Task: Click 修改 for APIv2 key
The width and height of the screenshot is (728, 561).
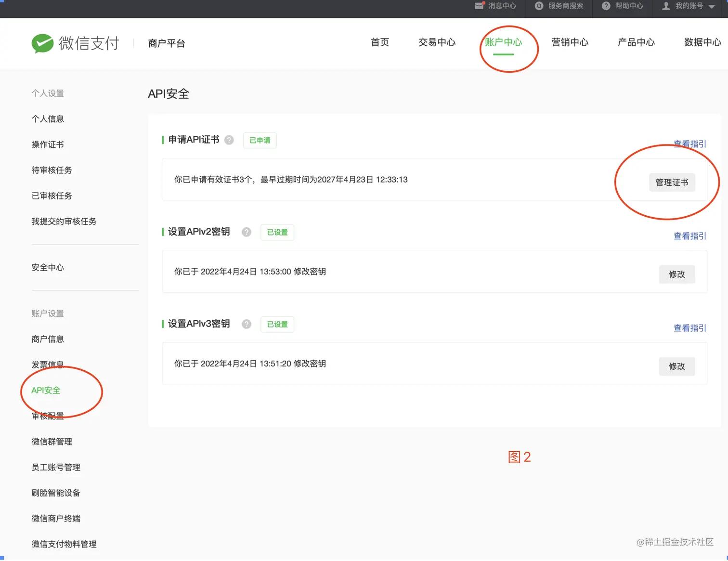Action: (677, 274)
